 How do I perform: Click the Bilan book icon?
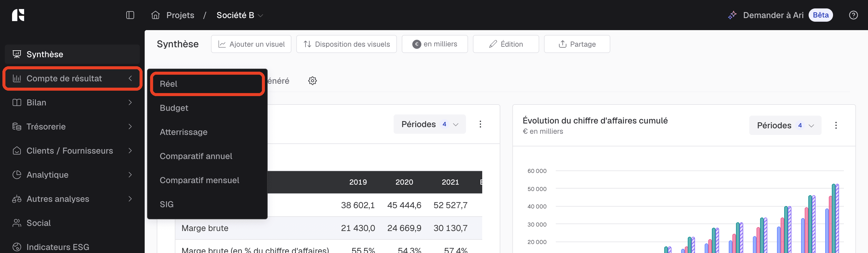click(17, 102)
